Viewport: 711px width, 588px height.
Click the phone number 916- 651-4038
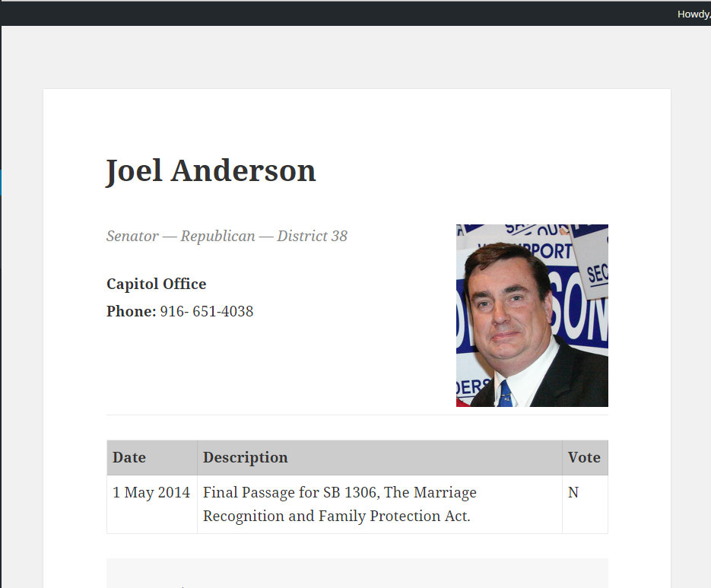(x=207, y=311)
